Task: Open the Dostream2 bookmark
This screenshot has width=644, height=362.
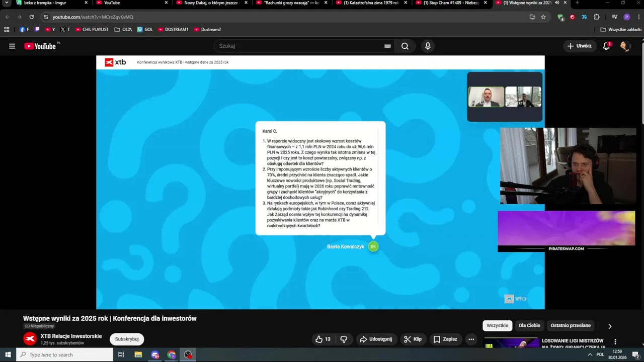Action: coord(207,30)
